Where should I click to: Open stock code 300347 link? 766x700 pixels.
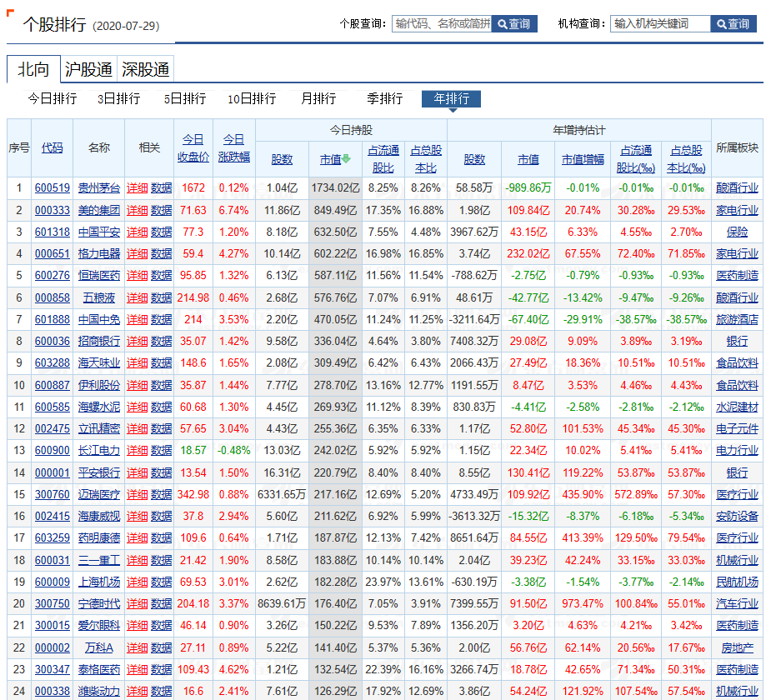pos(53,669)
